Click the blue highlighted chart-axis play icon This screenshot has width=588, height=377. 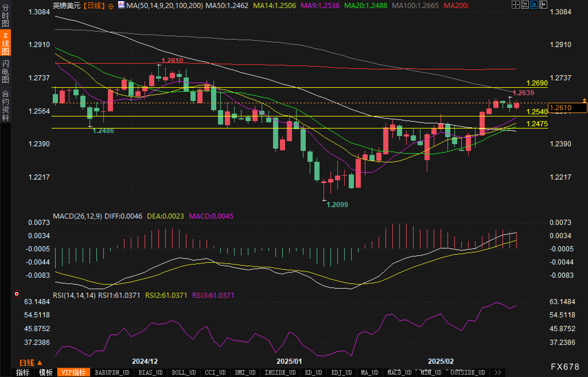(x=534, y=5)
